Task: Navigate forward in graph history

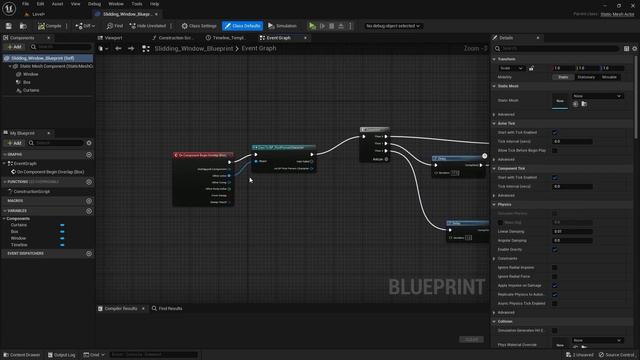Action: [x=131, y=49]
